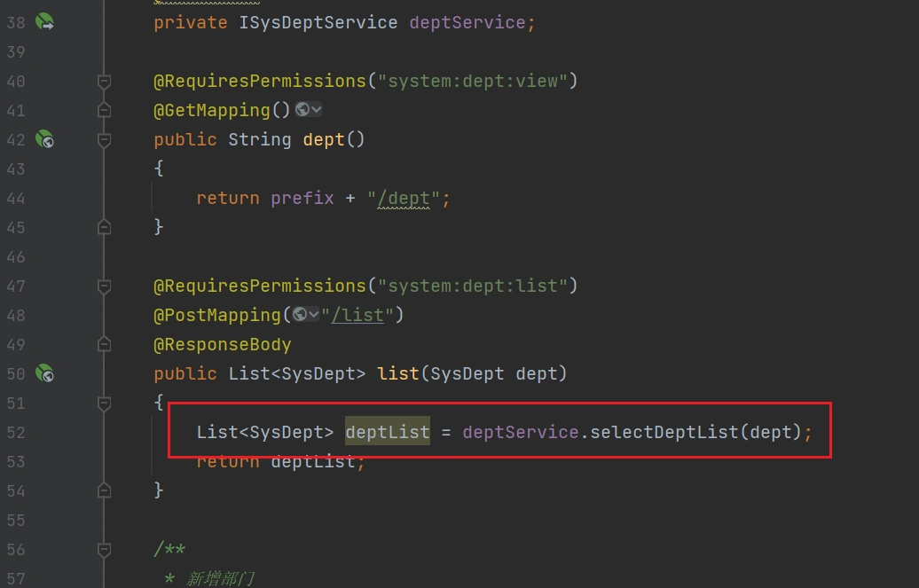919x588 pixels.
Task: Collapse the fold marker at line 47 annotation
Action: [104, 286]
